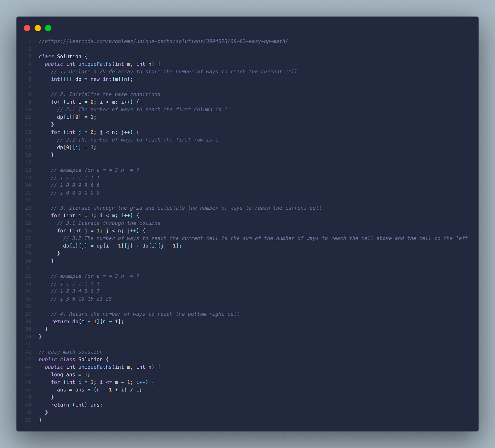Click the 'return (int) ans;' statement
This screenshot has height=448, width=495.
coord(76,405)
